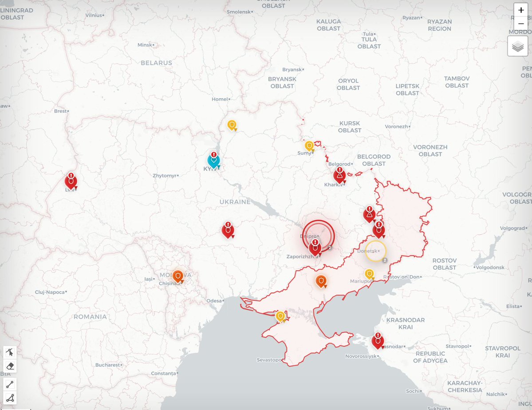Image resolution: width=532 pixels, height=410 pixels.
Task: Open the distance measurement tool
Action: click(10, 383)
